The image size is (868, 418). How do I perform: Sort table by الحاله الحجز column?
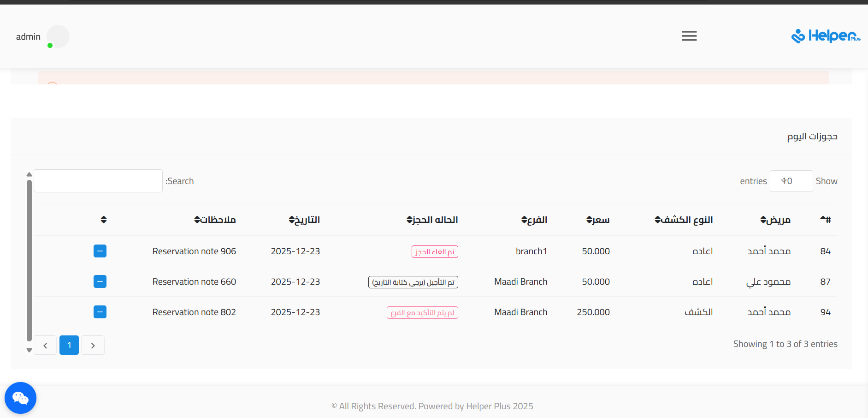point(432,220)
